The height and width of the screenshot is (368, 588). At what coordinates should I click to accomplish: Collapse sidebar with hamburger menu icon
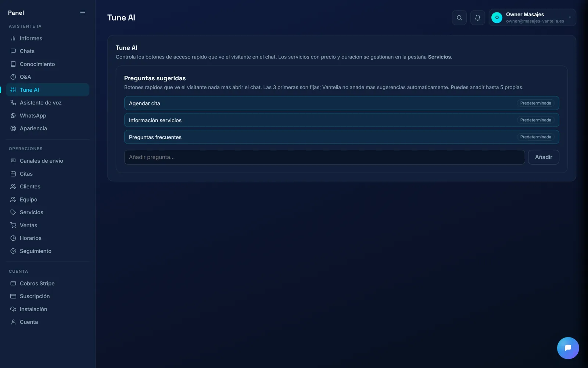pyautogui.click(x=83, y=13)
